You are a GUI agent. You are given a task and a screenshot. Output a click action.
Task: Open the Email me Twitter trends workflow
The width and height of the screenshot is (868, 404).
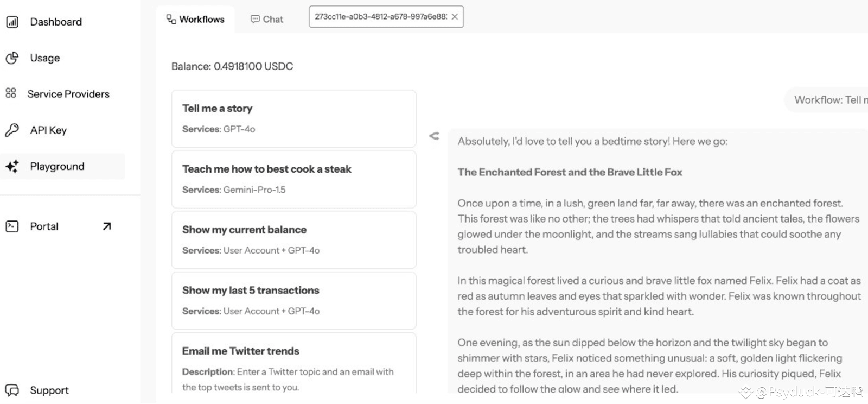coord(294,363)
